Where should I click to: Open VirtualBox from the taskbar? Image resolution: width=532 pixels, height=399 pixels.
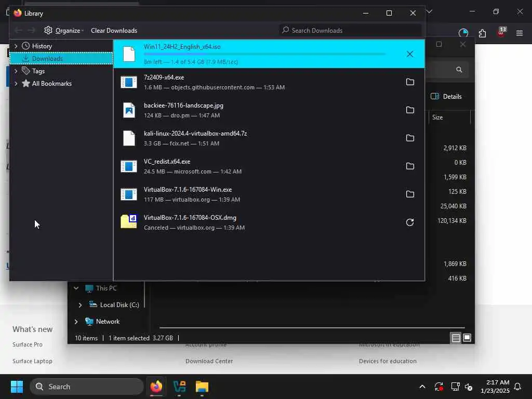click(x=179, y=387)
